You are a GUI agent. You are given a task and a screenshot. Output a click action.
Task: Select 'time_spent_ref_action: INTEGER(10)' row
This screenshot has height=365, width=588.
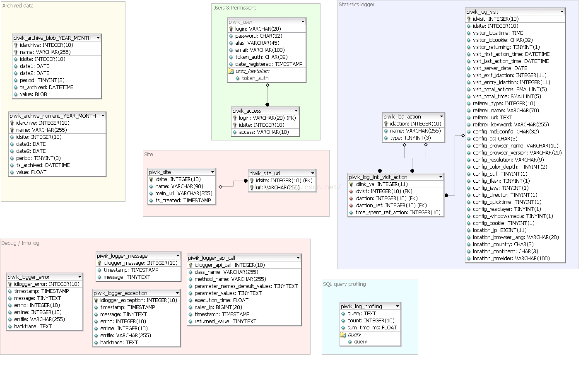click(395, 213)
